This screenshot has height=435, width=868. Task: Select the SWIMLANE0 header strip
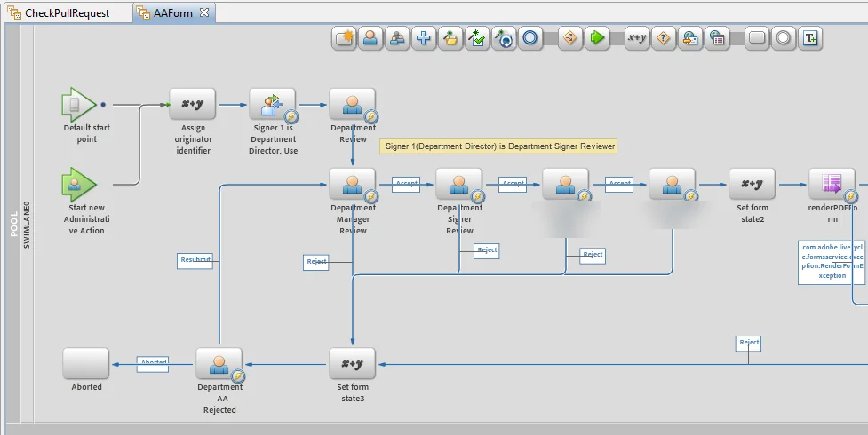tap(27, 224)
